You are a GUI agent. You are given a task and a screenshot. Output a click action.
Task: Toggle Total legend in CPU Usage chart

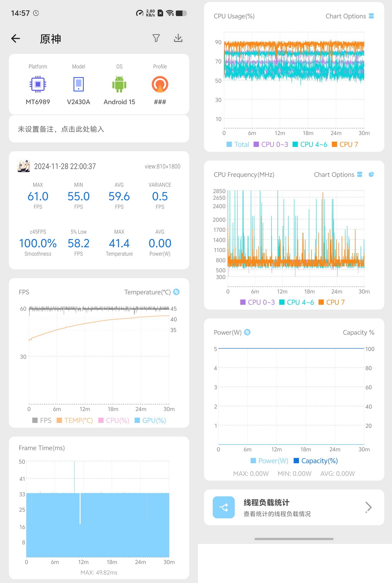coord(238,145)
